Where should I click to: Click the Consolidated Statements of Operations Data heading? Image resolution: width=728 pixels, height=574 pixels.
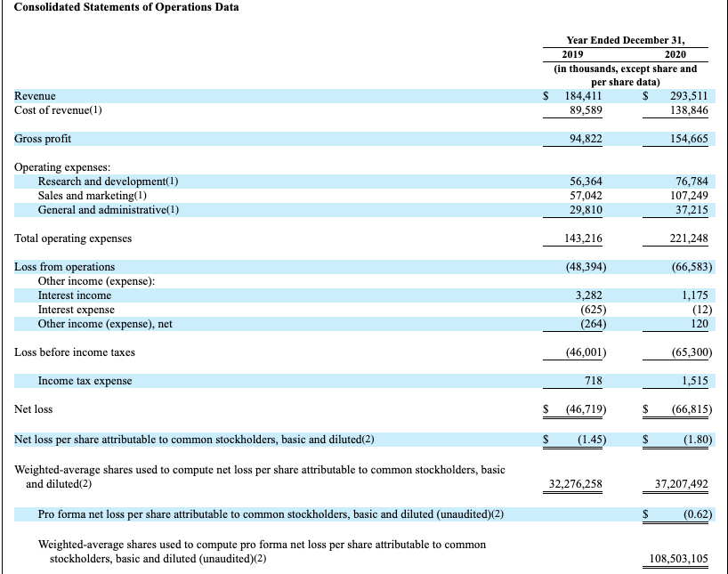[126, 7]
